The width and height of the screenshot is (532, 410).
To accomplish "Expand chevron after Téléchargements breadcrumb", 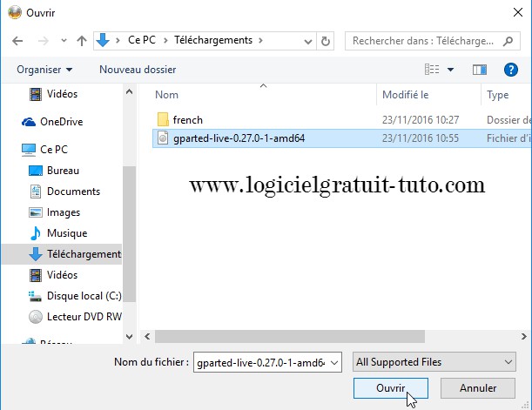I will tap(260, 40).
